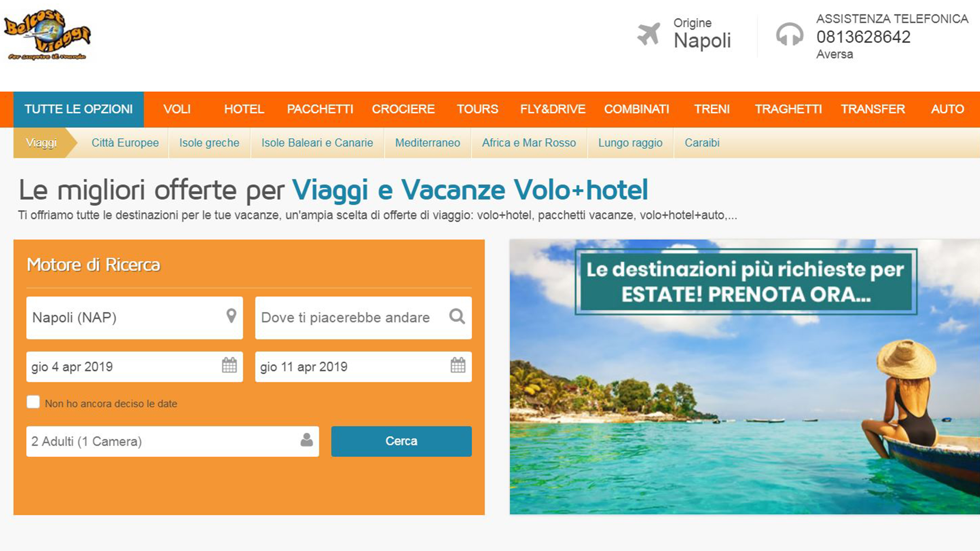980x551 pixels.
Task: Tick the 'Non ho ancora deciso le date' checkbox
Action: 33,402
